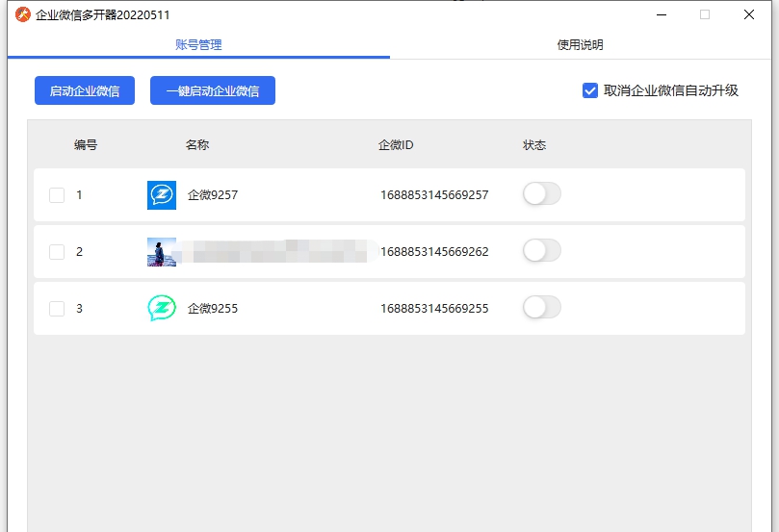The width and height of the screenshot is (779, 532).
Task: Click the 取消企业微信自动升级 label text
Action: (x=671, y=90)
